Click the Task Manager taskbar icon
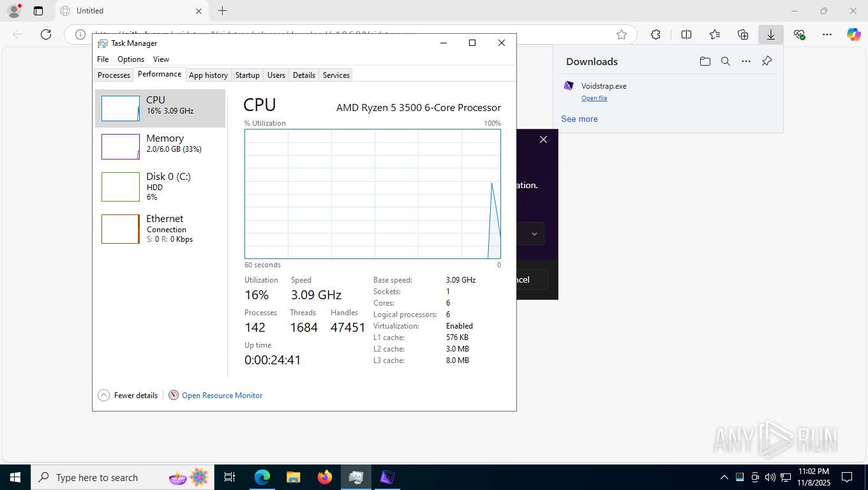Image resolution: width=868 pixels, height=490 pixels. coord(356,477)
